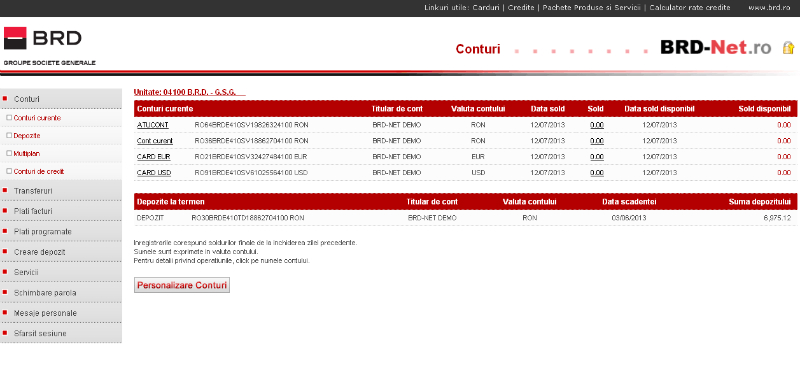
Task: Click the 0.00 Sold link for CARD EUR
Action: pyautogui.click(x=596, y=157)
